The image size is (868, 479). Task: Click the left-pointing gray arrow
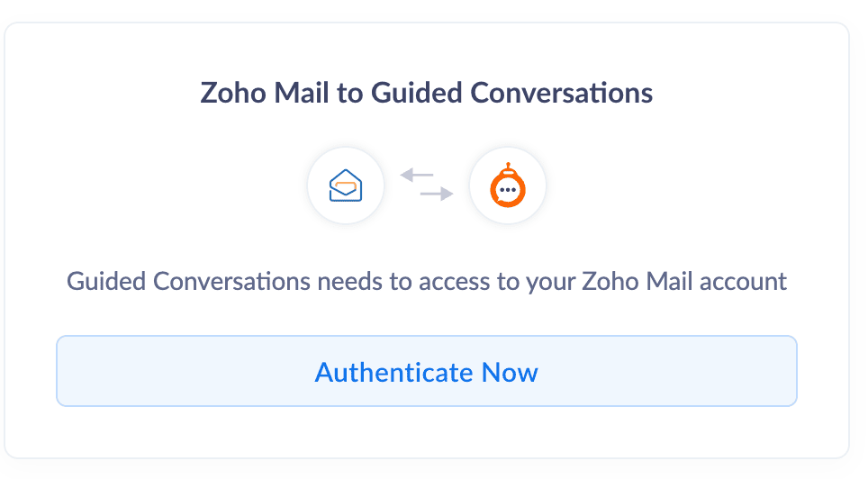[416, 175]
